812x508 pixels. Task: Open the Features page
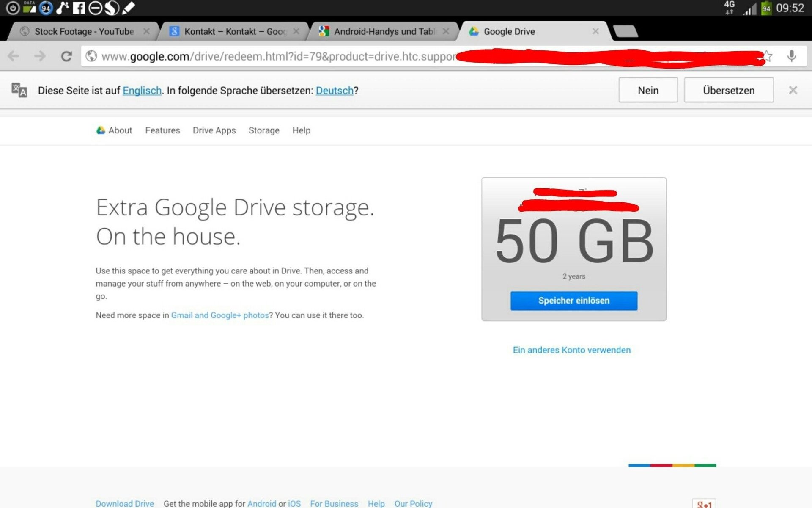tap(162, 130)
